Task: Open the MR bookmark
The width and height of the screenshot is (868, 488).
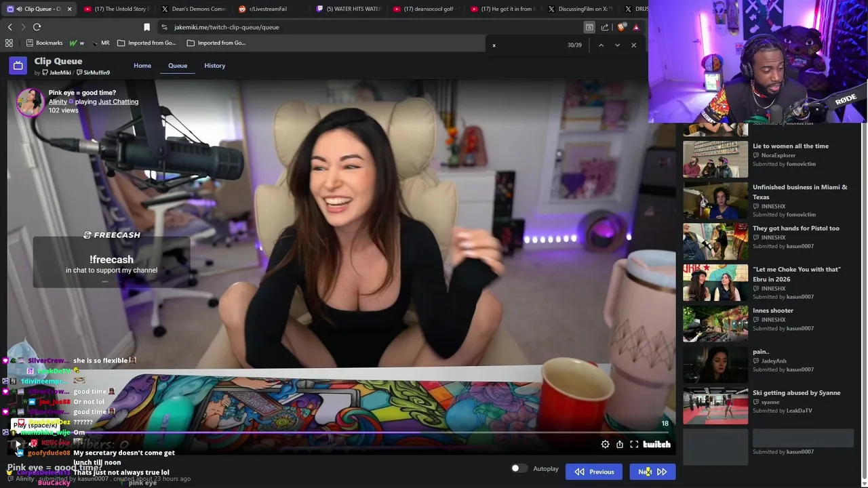Action: tap(100, 43)
